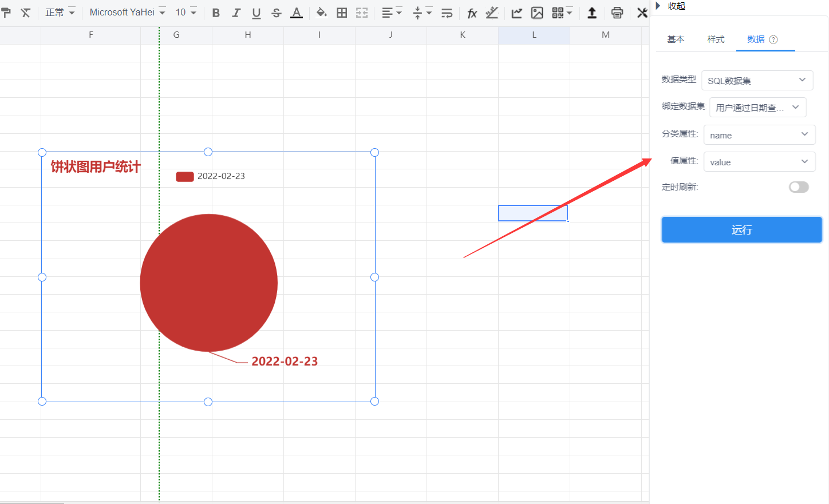The image size is (829, 504).
Task: Click the upload/import icon
Action: point(592,13)
